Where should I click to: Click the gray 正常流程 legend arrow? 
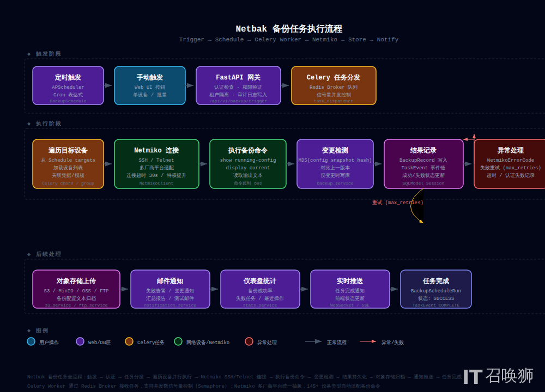click(313, 342)
